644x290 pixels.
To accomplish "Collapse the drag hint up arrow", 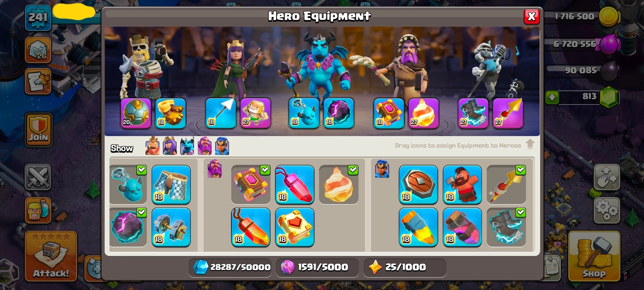I will [x=530, y=144].
